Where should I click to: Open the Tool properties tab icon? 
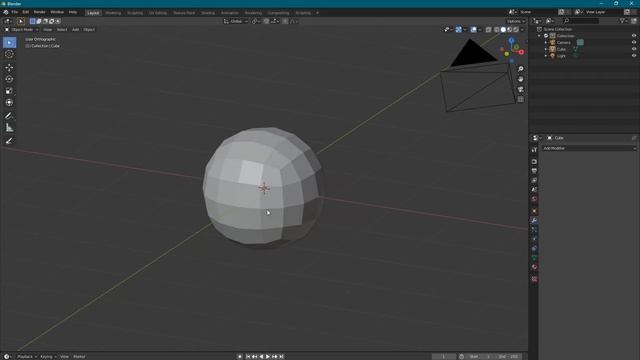[x=534, y=150]
